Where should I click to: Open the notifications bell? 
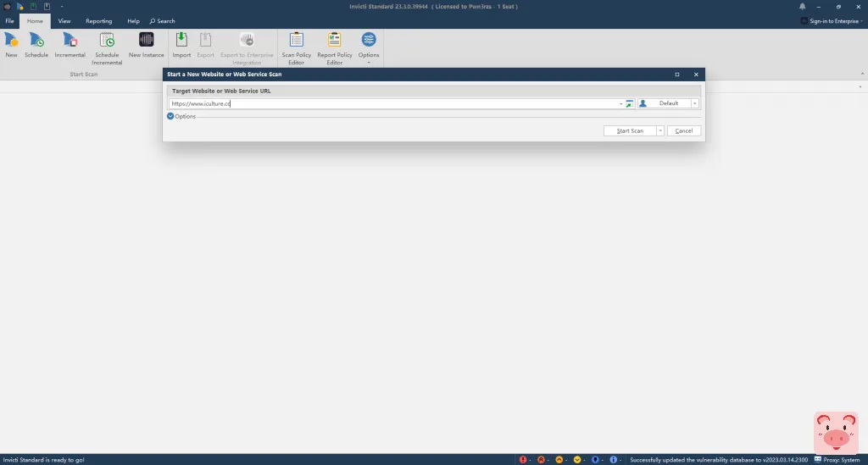(802, 7)
